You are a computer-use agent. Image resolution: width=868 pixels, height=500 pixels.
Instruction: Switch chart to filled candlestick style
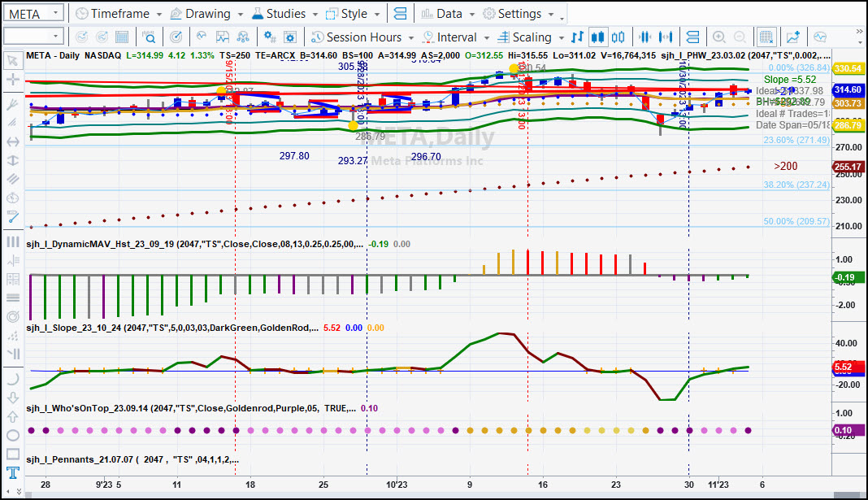click(597, 37)
